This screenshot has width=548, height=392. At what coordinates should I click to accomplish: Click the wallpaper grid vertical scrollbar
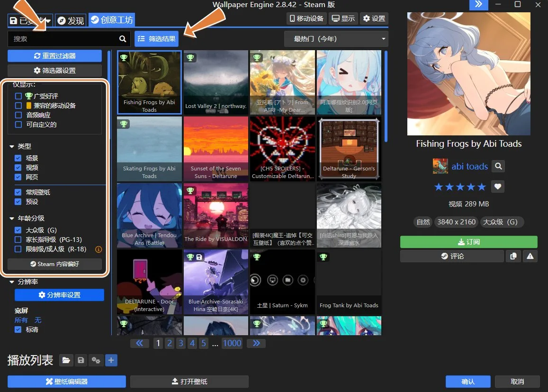tap(386, 97)
